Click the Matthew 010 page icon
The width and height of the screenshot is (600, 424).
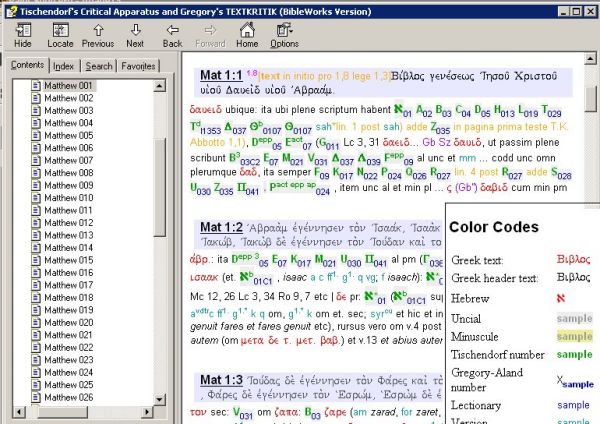tap(36, 198)
